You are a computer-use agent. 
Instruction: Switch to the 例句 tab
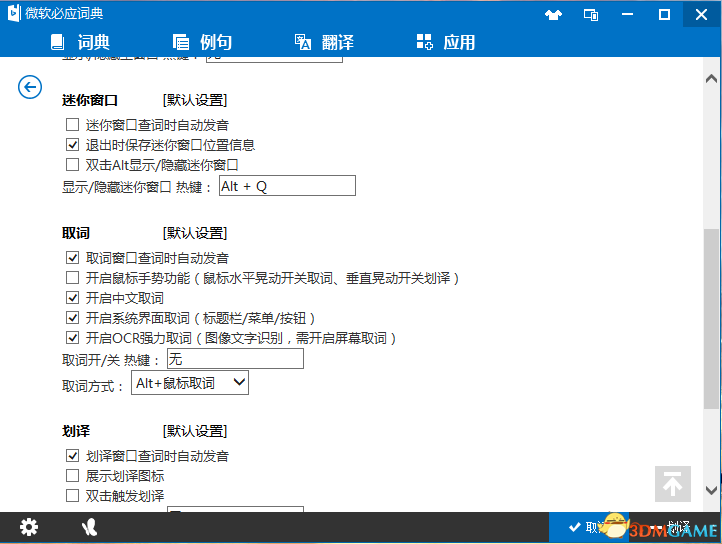click(x=202, y=42)
